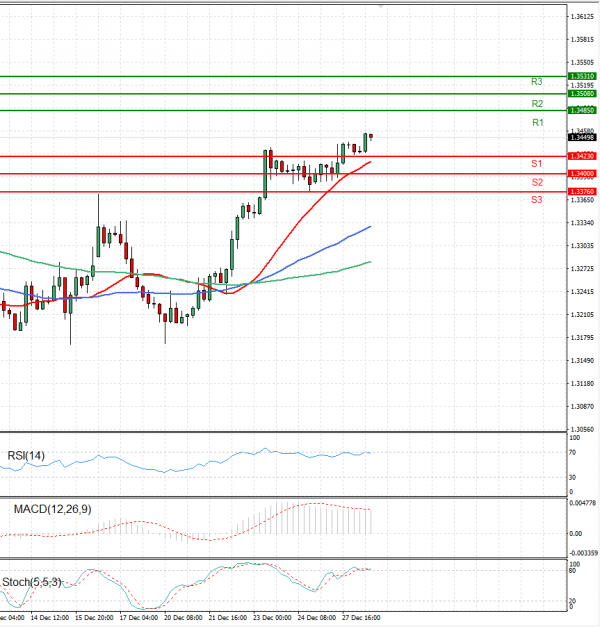600x627 pixels.
Task: Click the Stochastic 80 level value
Action: (x=572, y=570)
